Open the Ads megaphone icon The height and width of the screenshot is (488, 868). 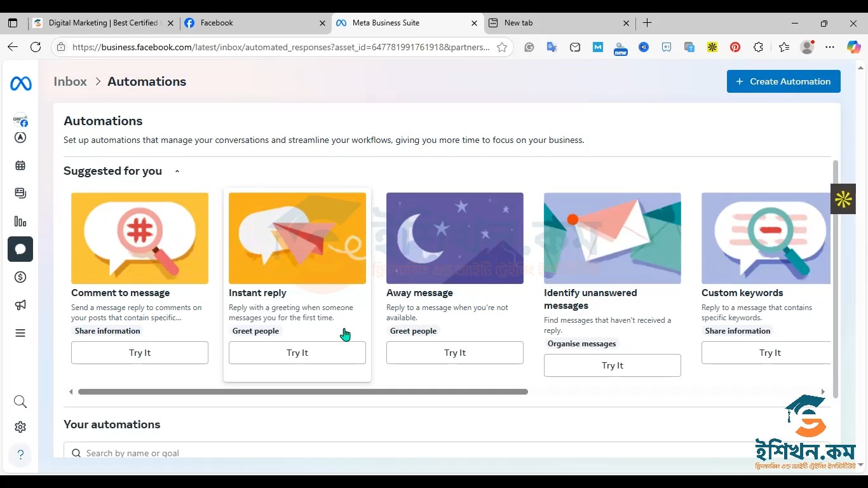[20, 305]
